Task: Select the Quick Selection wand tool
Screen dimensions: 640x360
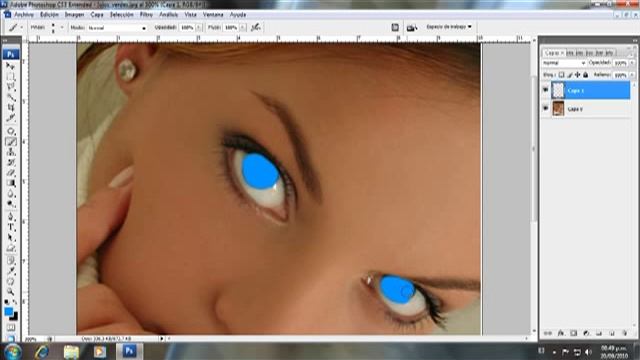Action: click(x=11, y=97)
